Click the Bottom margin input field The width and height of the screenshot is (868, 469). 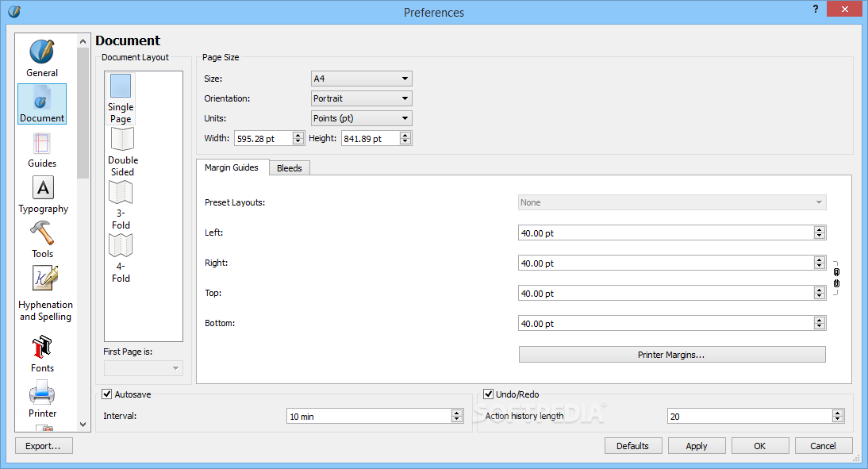pos(666,323)
